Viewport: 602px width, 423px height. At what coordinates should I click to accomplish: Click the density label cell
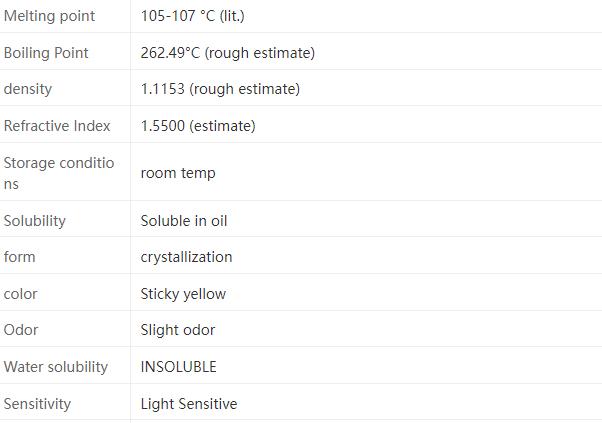[x=28, y=89]
